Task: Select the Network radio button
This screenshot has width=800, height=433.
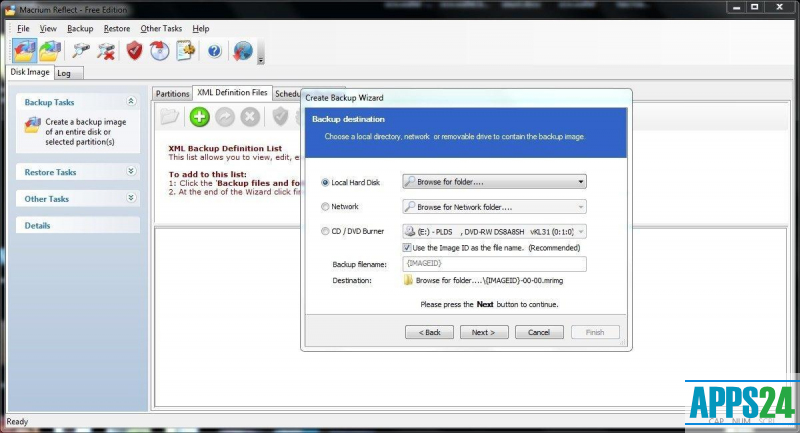Action: coord(326,207)
